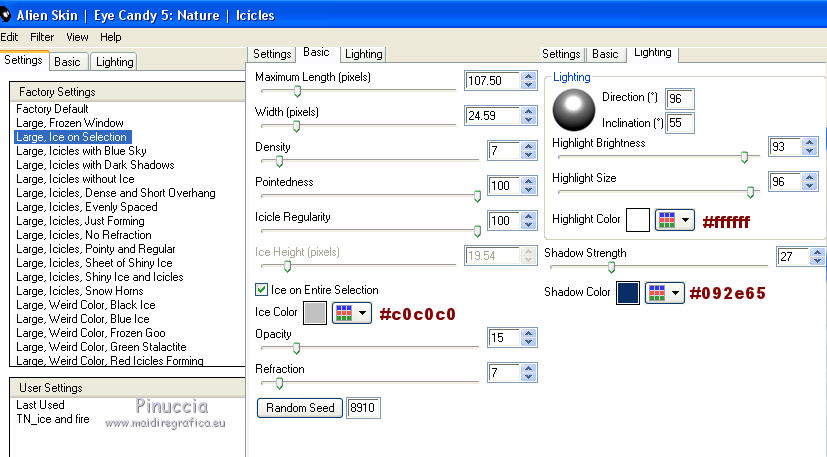The height and width of the screenshot is (457, 827).
Task: Select the Large, Frozen Window preset
Action: tap(70, 123)
